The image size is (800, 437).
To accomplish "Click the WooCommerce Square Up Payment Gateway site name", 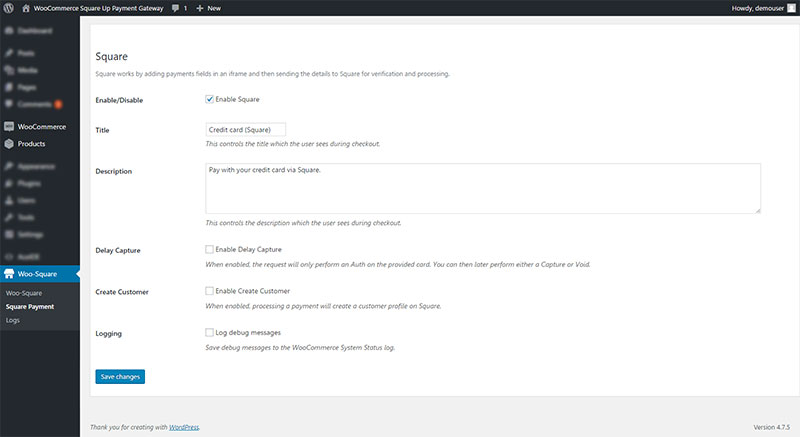I will [98, 8].
